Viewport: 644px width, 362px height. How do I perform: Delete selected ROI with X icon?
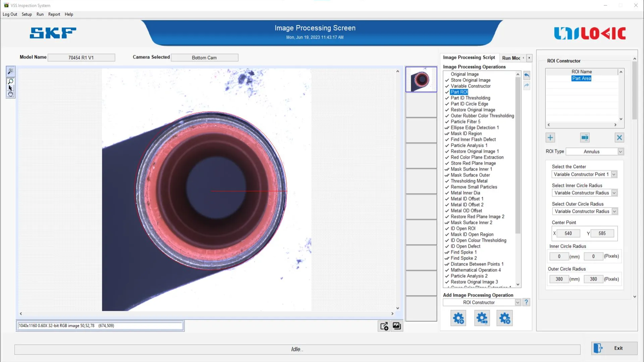(619, 137)
